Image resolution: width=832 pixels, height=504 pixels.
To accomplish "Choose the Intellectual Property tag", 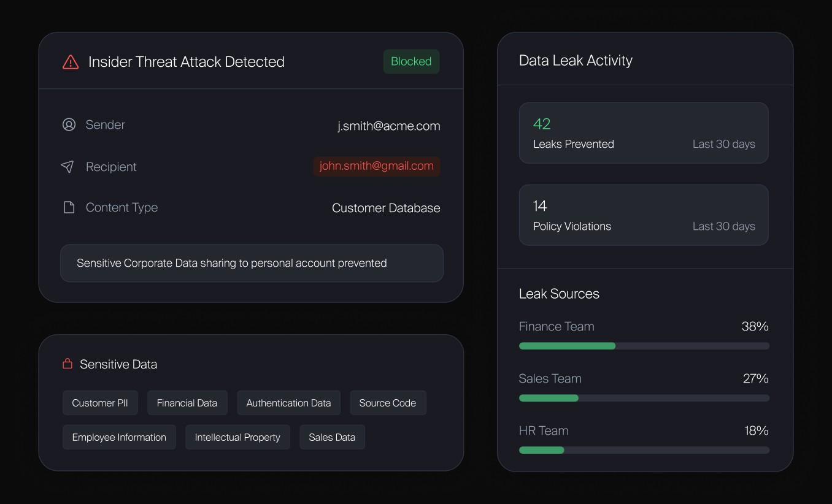I will pyautogui.click(x=237, y=437).
